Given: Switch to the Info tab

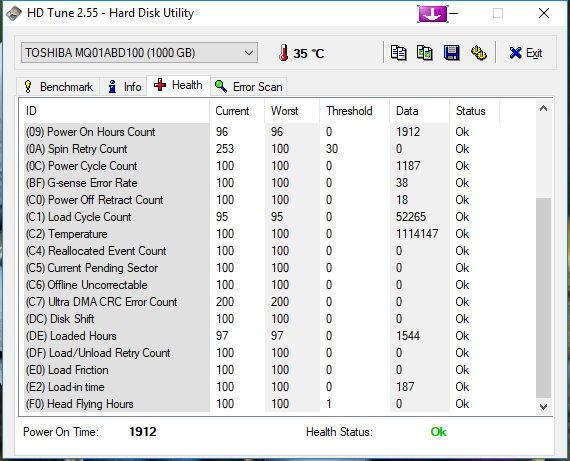Looking at the screenshot, I should (124, 87).
